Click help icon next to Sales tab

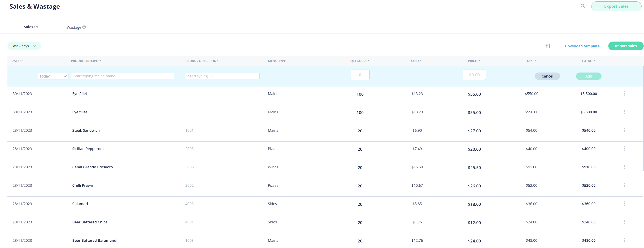tap(36, 27)
